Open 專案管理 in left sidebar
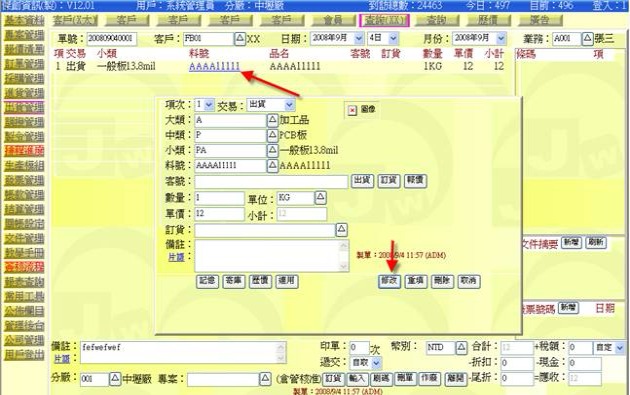This screenshot has height=395, width=630. click(x=24, y=35)
